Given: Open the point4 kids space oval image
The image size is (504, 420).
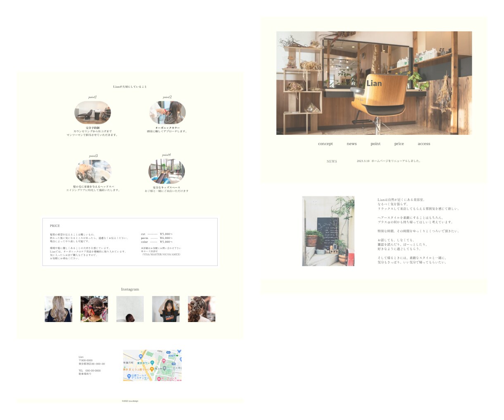Looking at the screenshot, I should click(166, 171).
